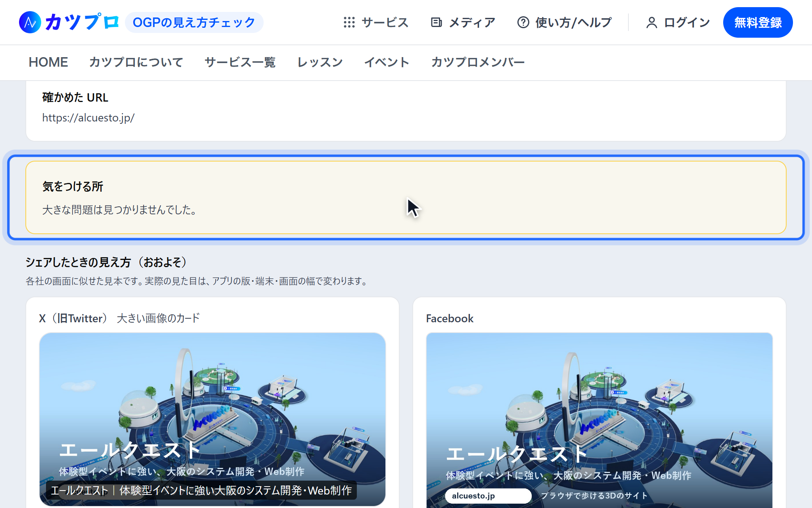
Task: Open the メディア menu
Action: pyautogui.click(x=463, y=23)
